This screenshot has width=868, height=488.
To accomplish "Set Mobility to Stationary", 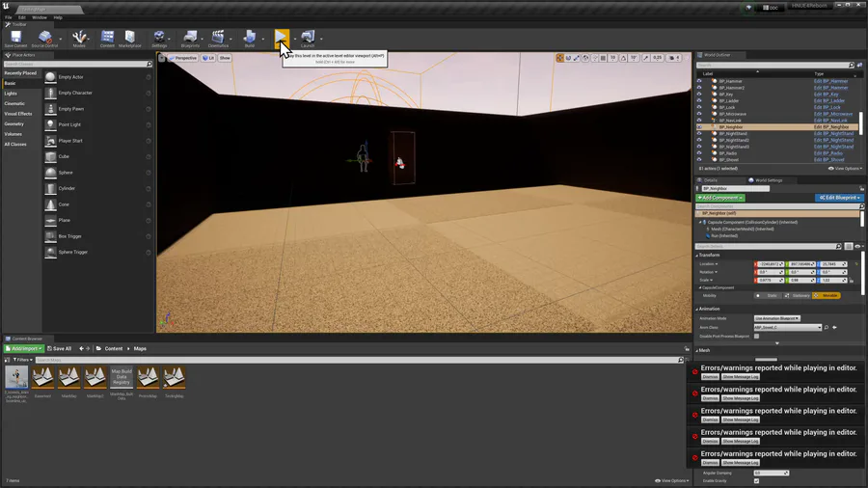I will (798, 295).
